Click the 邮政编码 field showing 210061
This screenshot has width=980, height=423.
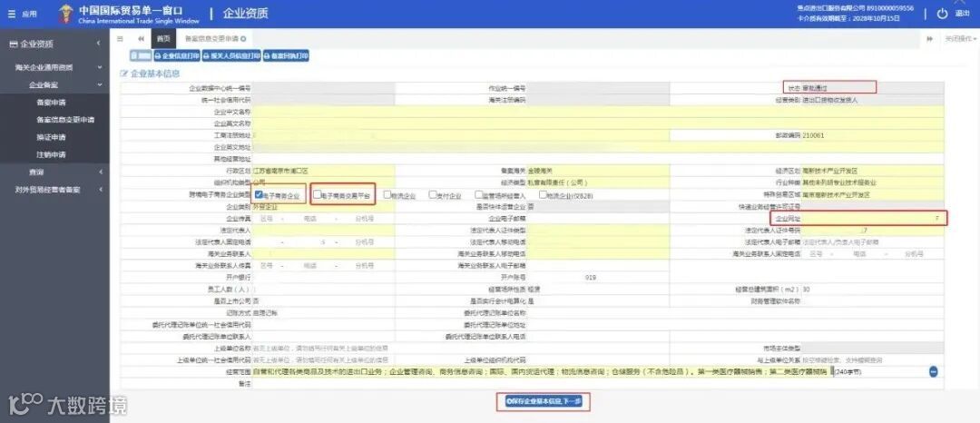pyautogui.click(x=873, y=135)
